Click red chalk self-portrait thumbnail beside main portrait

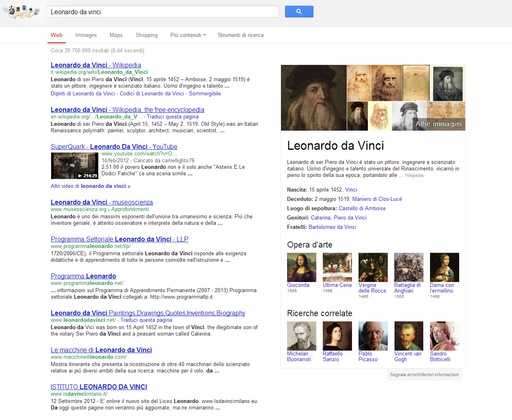point(359,83)
